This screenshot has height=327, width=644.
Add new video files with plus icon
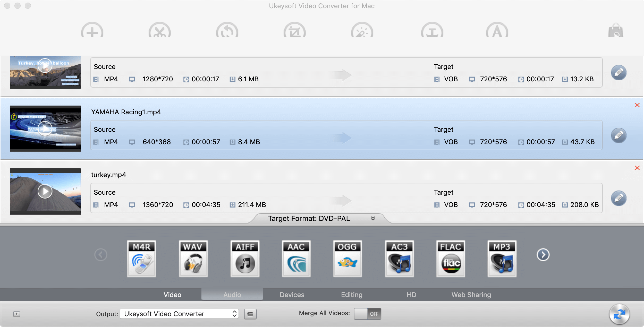coord(92,31)
